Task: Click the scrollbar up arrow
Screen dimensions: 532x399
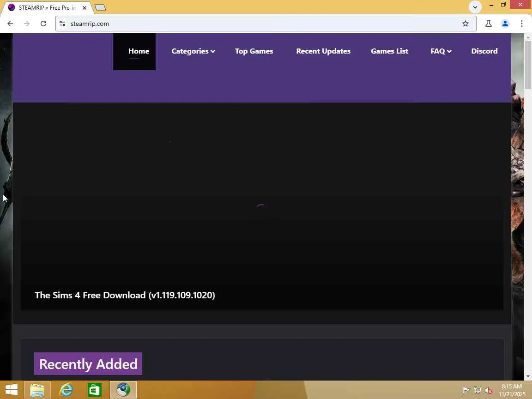Action: [528, 37]
